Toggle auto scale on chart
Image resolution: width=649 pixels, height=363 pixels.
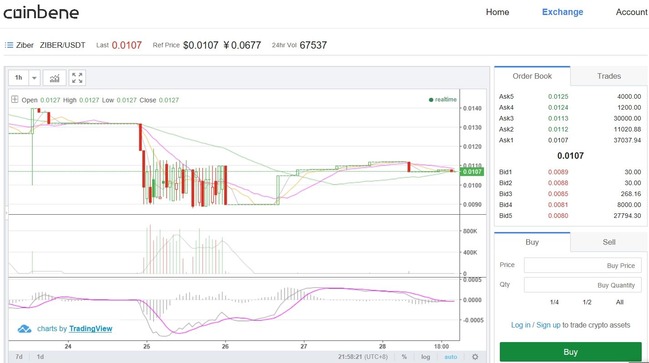[451, 357]
